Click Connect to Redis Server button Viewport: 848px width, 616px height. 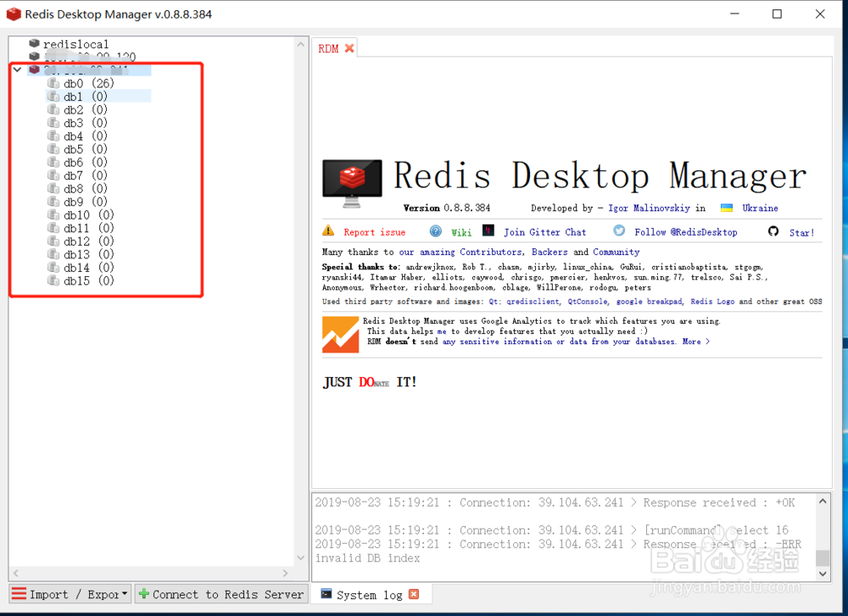221,594
